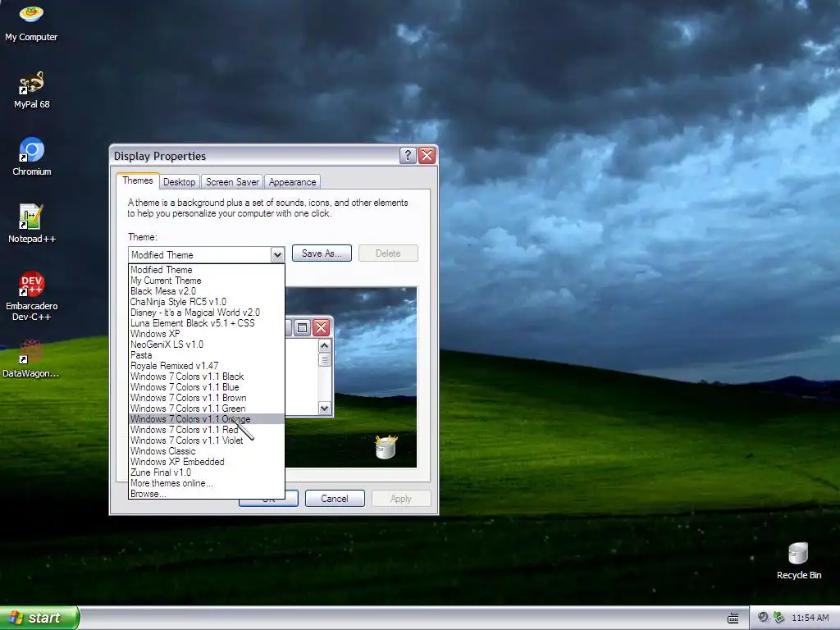
Task: Select the Royale Remixed v1.47 theme
Action: pyautogui.click(x=206, y=366)
